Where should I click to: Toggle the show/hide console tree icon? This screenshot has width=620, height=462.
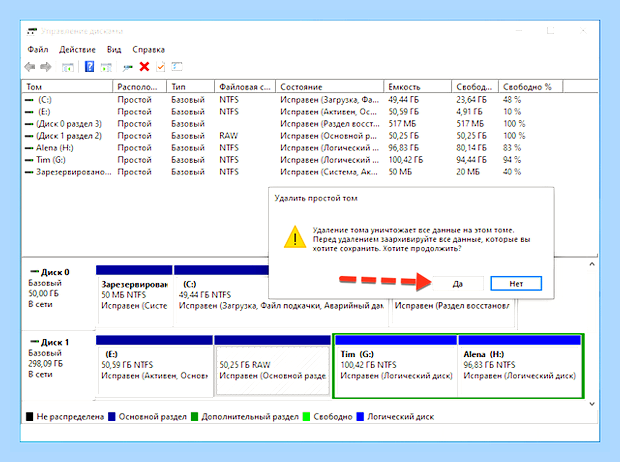[x=68, y=67]
